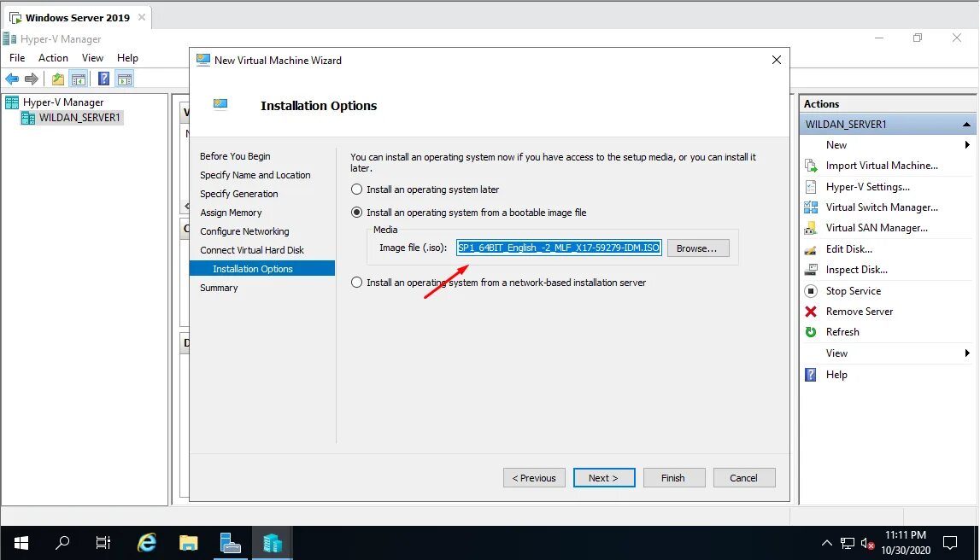Click the Browse button for ISO file
This screenshot has height=560, width=980.
pyautogui.click(x=697, y=248)
